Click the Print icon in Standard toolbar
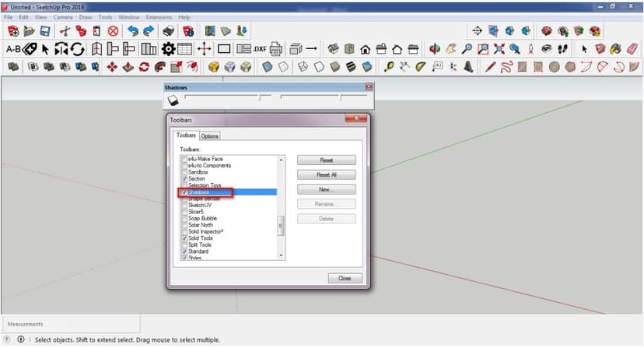The image size is (644, 348). [169, 31]
